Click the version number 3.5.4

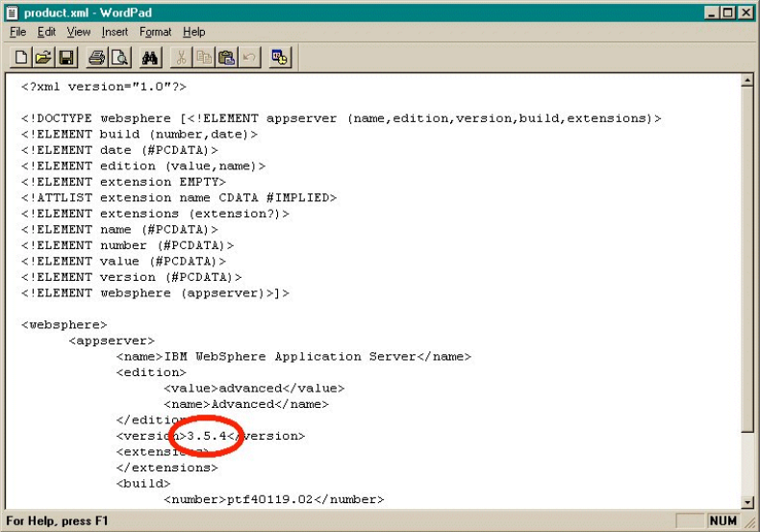pyautogui.click(x=207, y=436)
